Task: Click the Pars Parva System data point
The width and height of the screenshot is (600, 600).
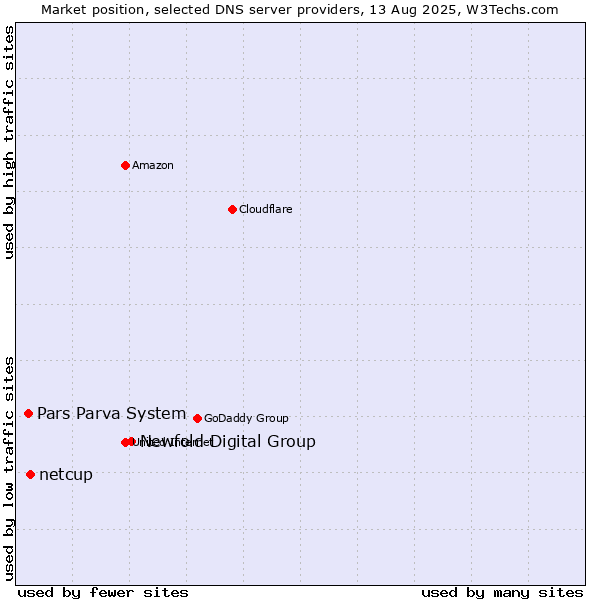Action: 28,413
